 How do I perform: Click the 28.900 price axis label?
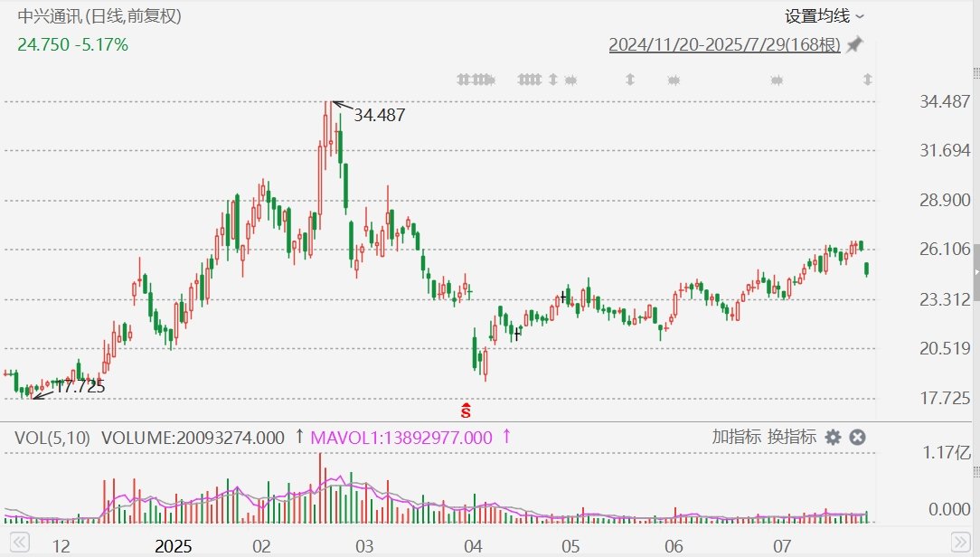point(945,200)
